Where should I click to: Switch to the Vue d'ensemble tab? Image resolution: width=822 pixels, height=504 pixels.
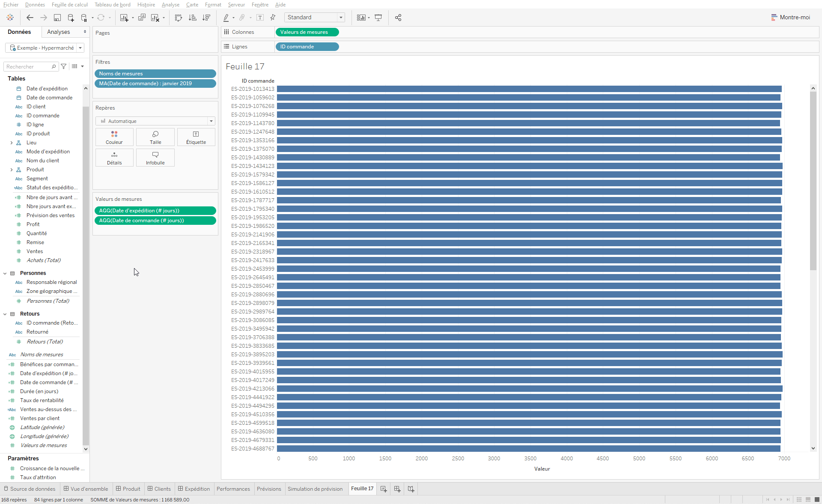(86, 489)
